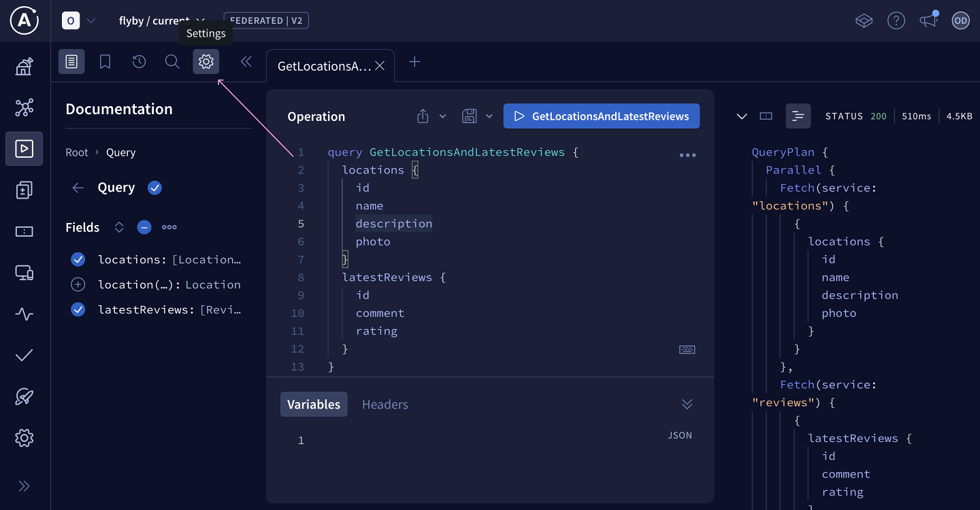Viewport: 980px width, 510px height.
Task: Open the share options dropdown arrow
Action: (442, 116)
